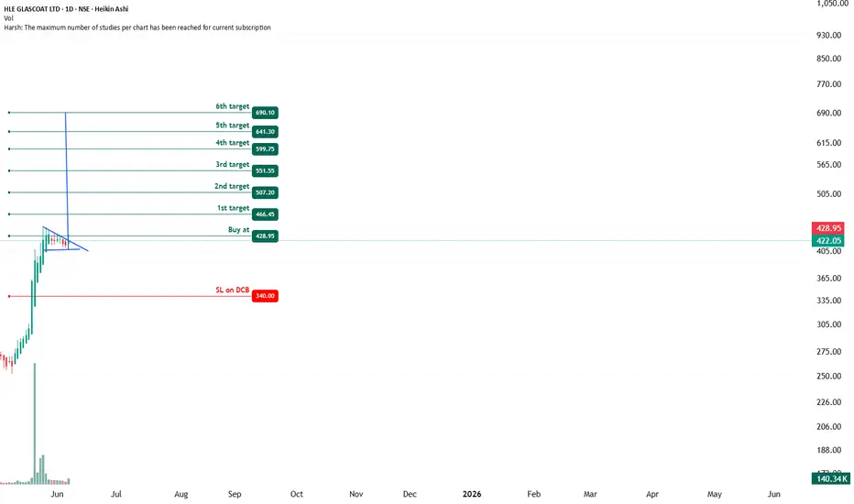Viewport: 854px width, 504px height.
Task: Click the 641.30 price tag
Action: (265, 132)
